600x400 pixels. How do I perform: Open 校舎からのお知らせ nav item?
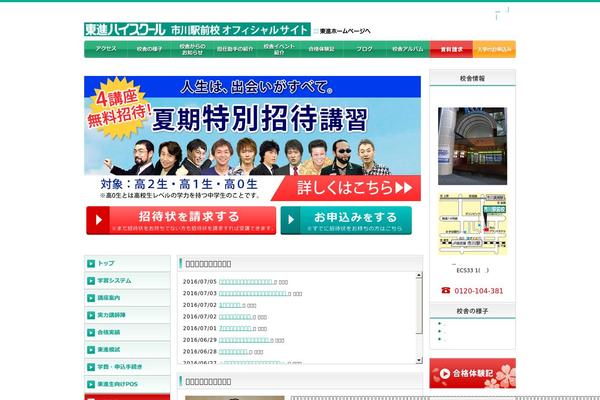tap(192, 49)
